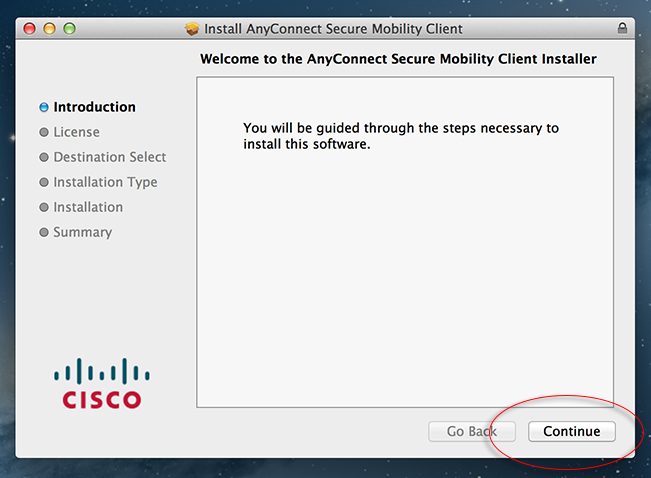Click the Cisco logo
Viewport: 651px width, 478px height.
click(102, 383)
